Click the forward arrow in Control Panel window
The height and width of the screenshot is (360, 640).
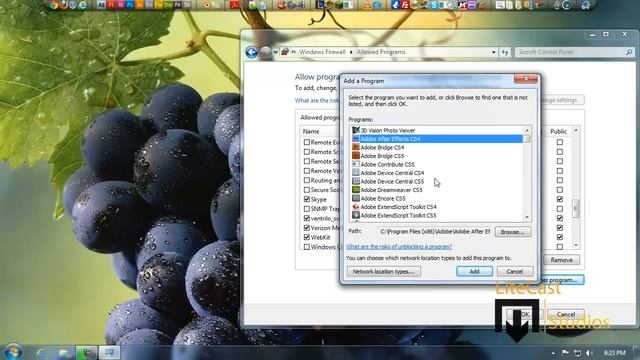tap(266, 52)
